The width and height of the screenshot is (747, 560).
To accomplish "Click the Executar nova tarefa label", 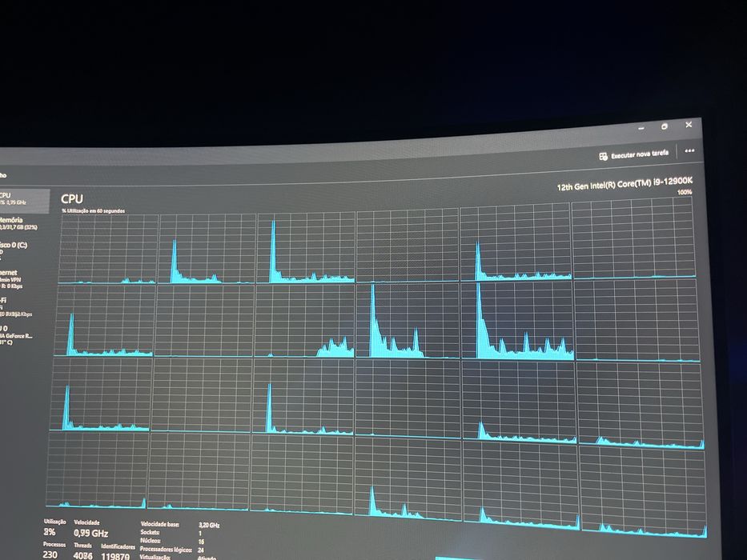I will click(x=640, y=154).
